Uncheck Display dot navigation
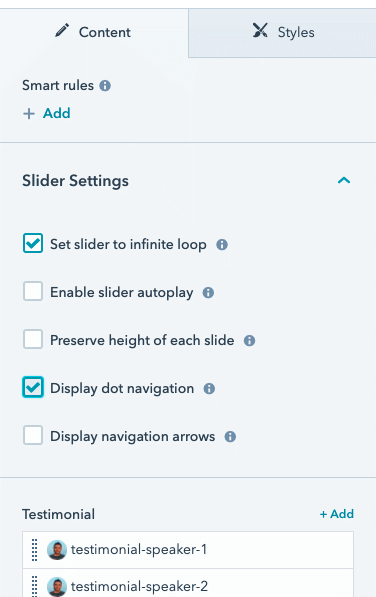This screenshot has width=376, height=597. (33, 387)
